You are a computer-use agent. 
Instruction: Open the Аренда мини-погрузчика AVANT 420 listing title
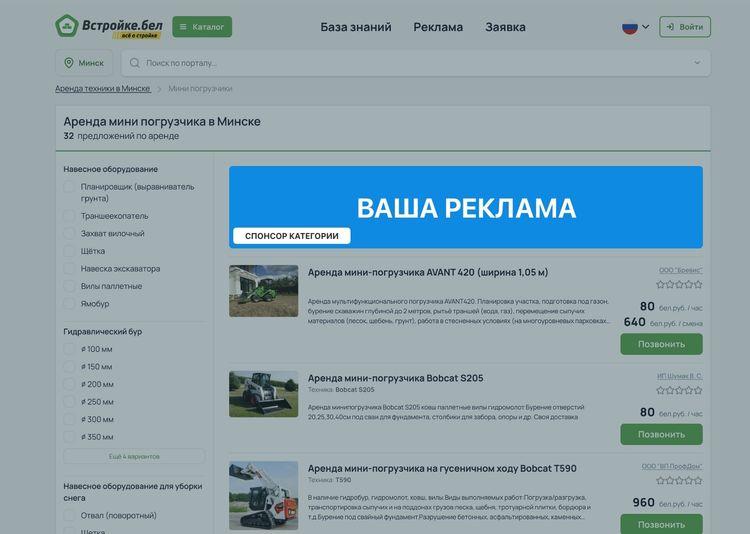point(428,272)
